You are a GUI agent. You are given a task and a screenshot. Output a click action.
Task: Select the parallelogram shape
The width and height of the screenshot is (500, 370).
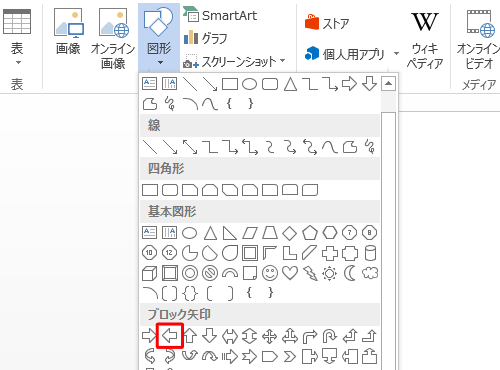[250, 233]
